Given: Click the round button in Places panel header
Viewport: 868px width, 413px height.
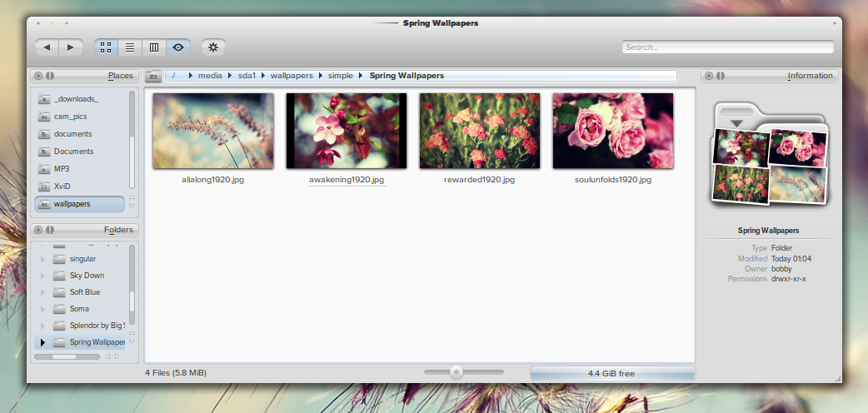Looking at the screenshot, I should (x=38, y=76).
